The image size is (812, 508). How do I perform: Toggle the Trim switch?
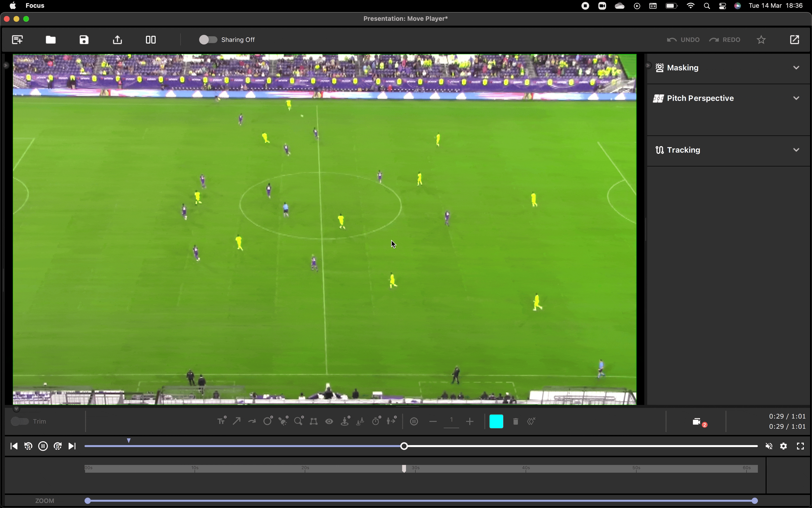coord(20,421)
